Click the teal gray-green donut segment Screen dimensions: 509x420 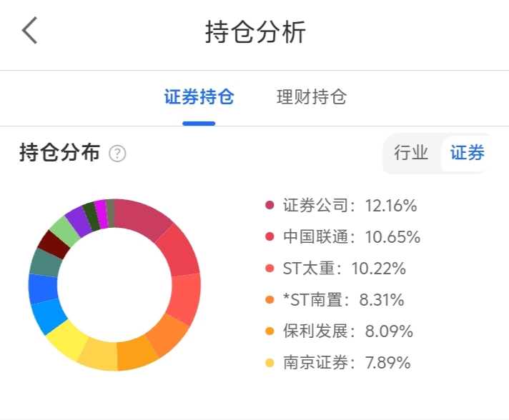44,262
